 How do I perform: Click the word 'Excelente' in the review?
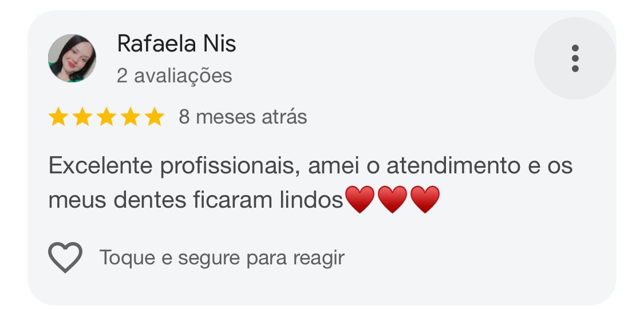pos(101,167)
